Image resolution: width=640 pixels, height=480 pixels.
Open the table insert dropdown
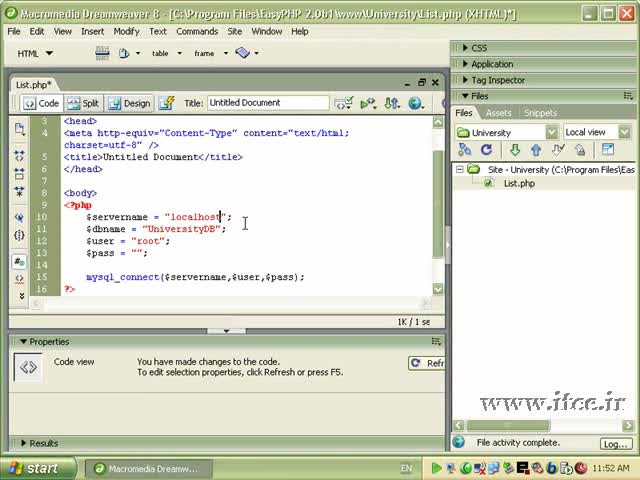point(180,53)
